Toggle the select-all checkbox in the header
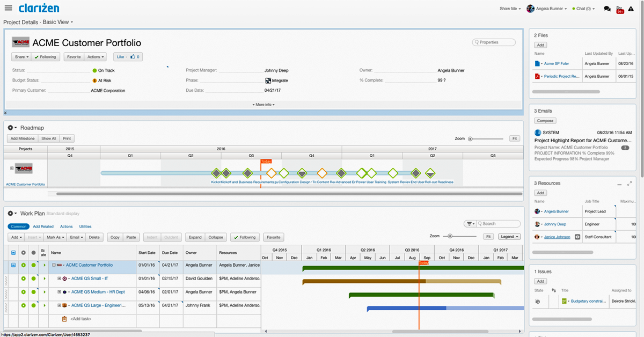Viewport: 644px width, 337px height. (x=13, y=252)
